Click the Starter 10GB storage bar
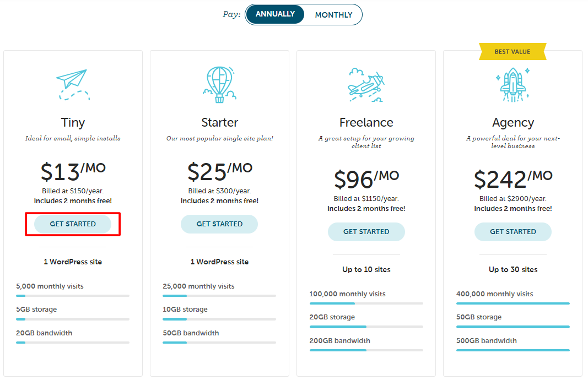 pos(219,319)
